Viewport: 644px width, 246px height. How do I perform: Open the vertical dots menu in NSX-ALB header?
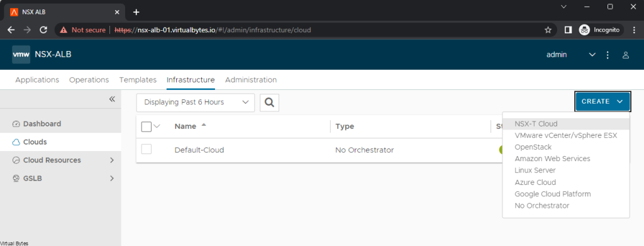(x=608, y=55)
